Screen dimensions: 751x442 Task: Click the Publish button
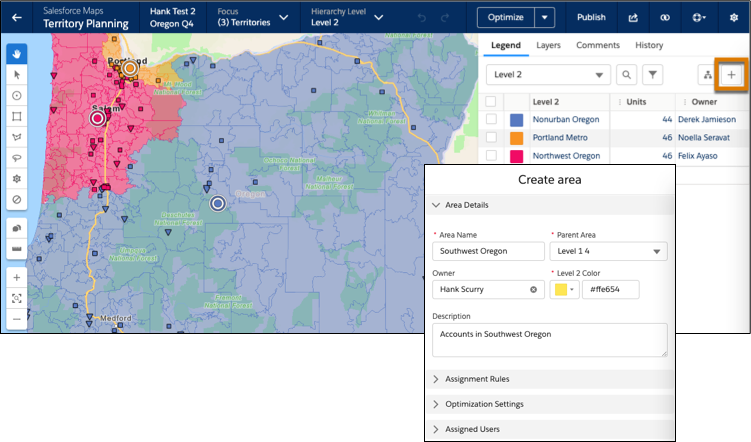[x=591, y=17]
